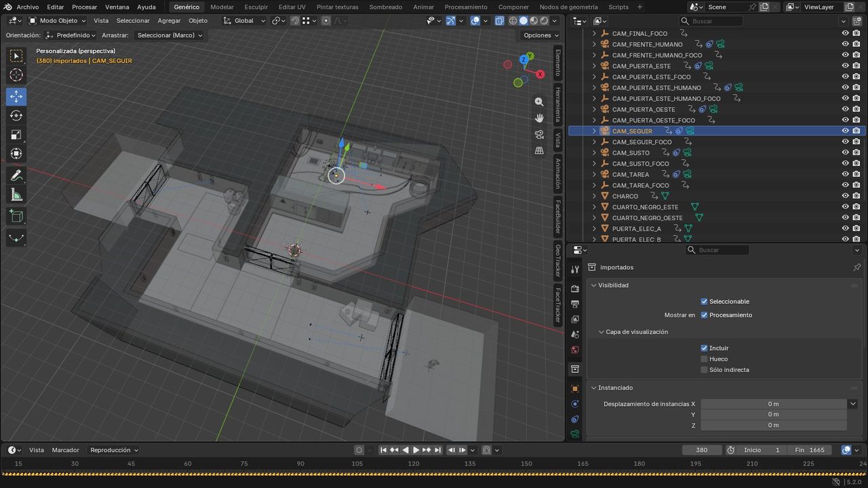Image resolution: width=868 pixels, height=488 pixels.
Task: Switch to the Sombreado workspace tab
Action: 386,7
